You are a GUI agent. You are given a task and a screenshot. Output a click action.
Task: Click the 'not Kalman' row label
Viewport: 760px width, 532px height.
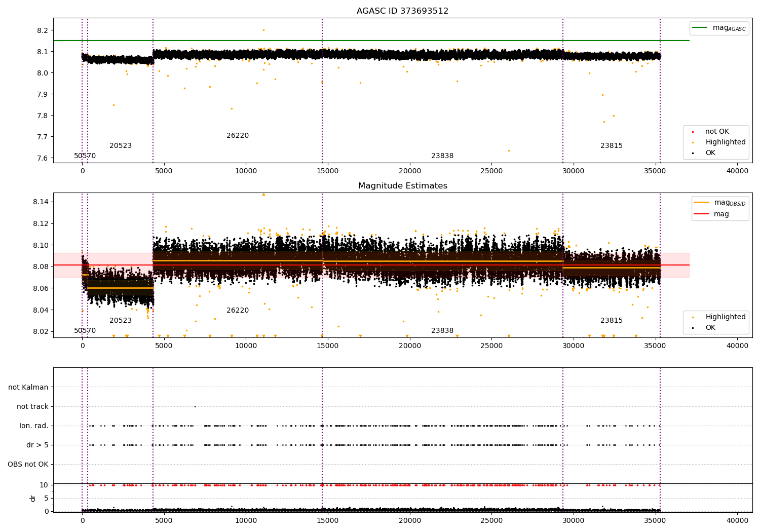tap(28, 388)
